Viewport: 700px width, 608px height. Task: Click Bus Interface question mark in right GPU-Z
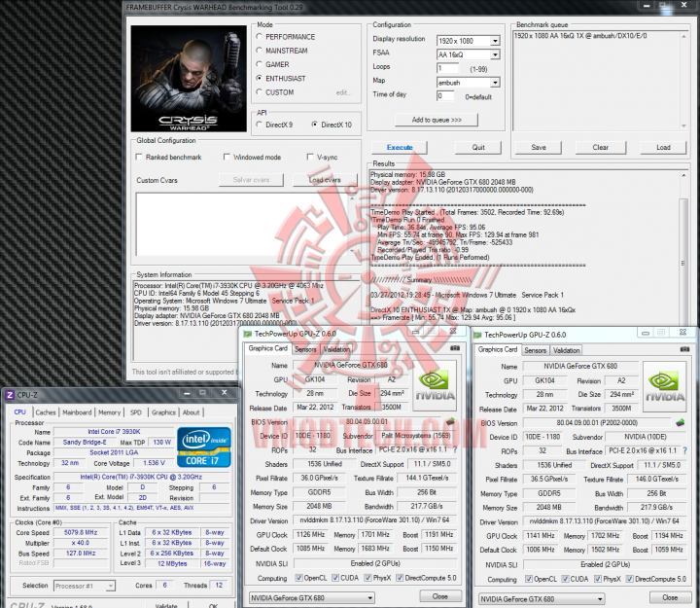tap(684, 451)
